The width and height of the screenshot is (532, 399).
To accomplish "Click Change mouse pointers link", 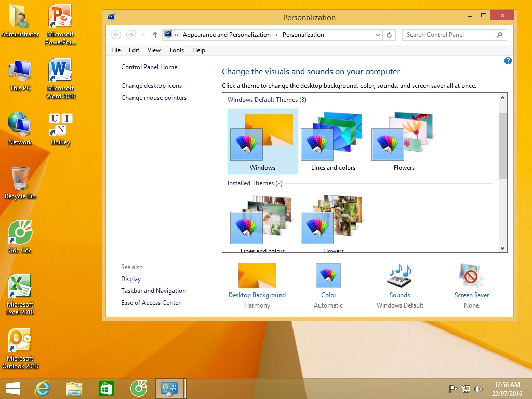I will tap(154, 97).
